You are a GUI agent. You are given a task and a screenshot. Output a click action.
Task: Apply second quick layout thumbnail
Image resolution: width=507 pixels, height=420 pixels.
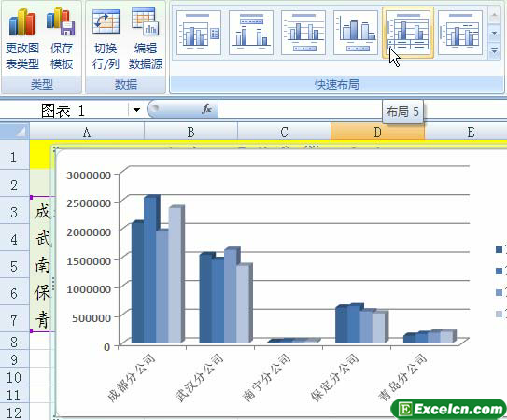[x=251, y=33]
